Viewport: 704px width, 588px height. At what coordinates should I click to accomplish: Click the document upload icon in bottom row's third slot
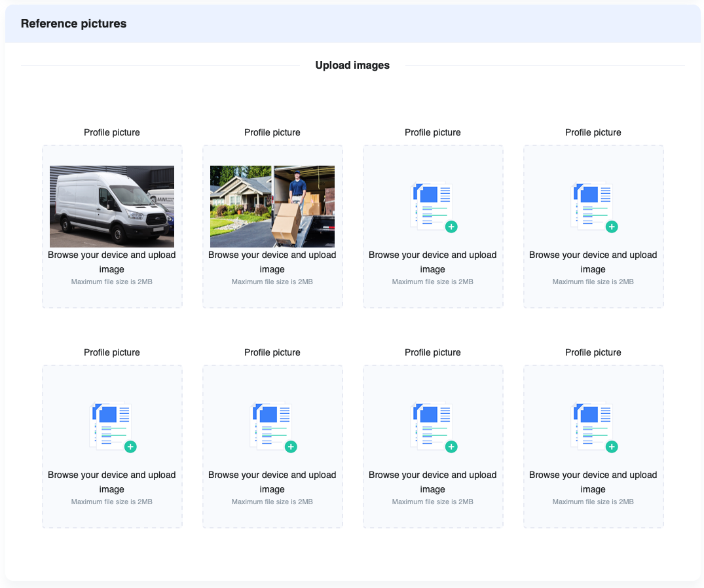click(432, 426)
